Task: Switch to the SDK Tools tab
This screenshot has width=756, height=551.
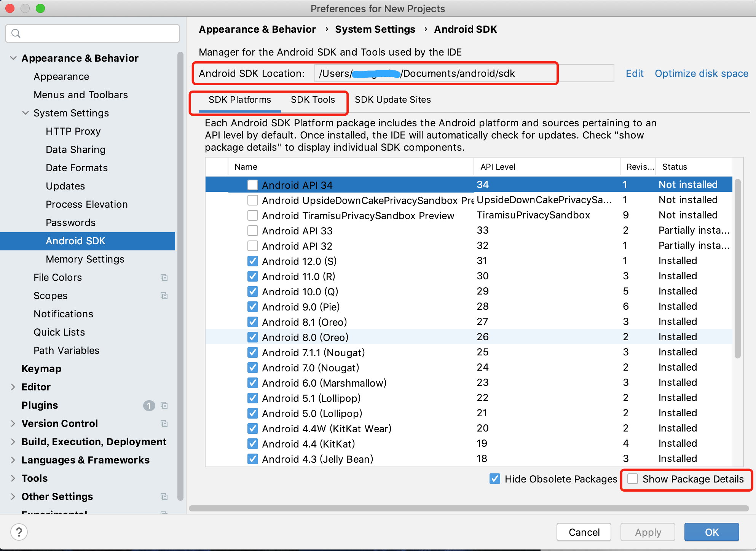Action: 313,100
